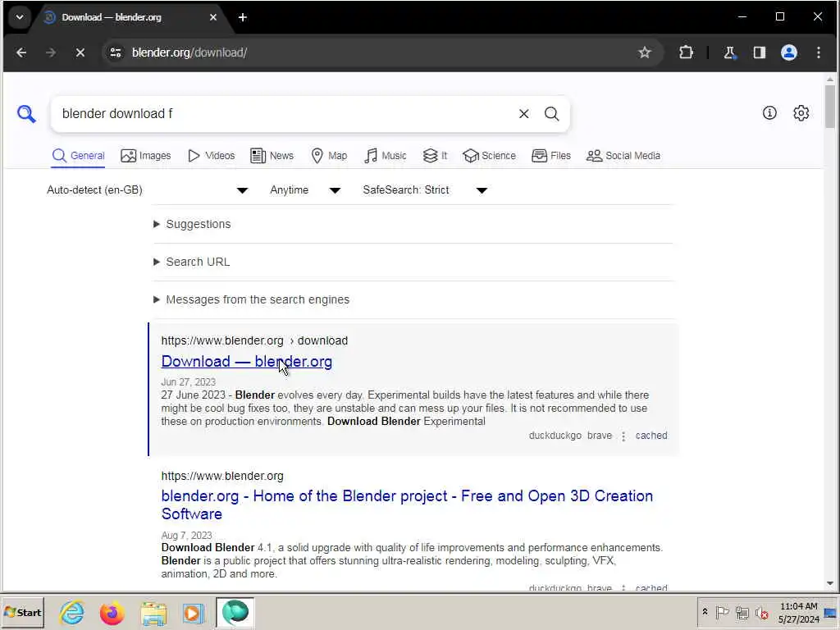Click the network tray icon
The image size is (840, 630).
tap(742, 612)
